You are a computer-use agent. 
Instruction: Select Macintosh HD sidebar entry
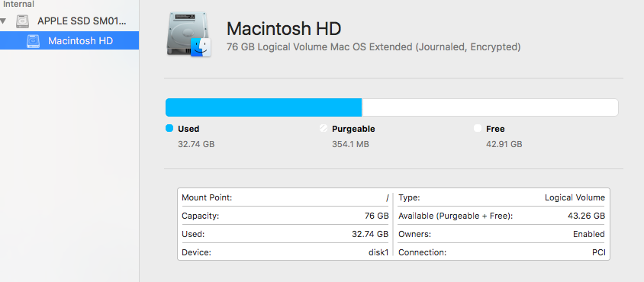[x=69, y=40]
